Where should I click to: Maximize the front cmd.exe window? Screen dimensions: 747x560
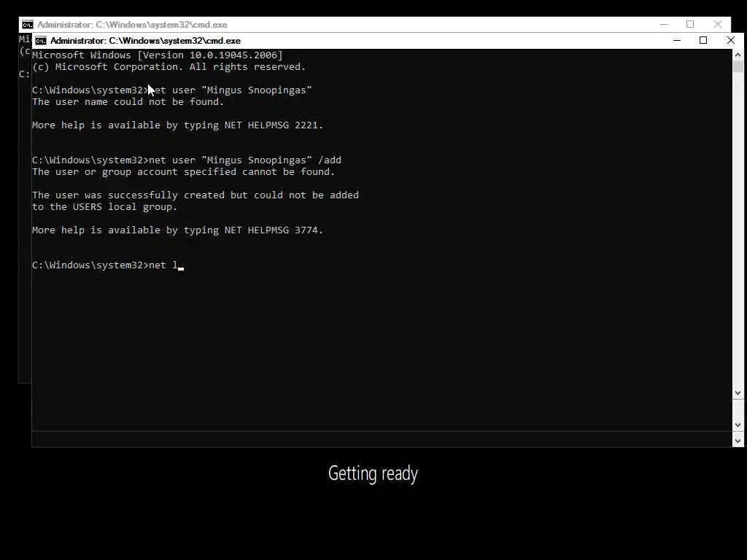point(703,41)
